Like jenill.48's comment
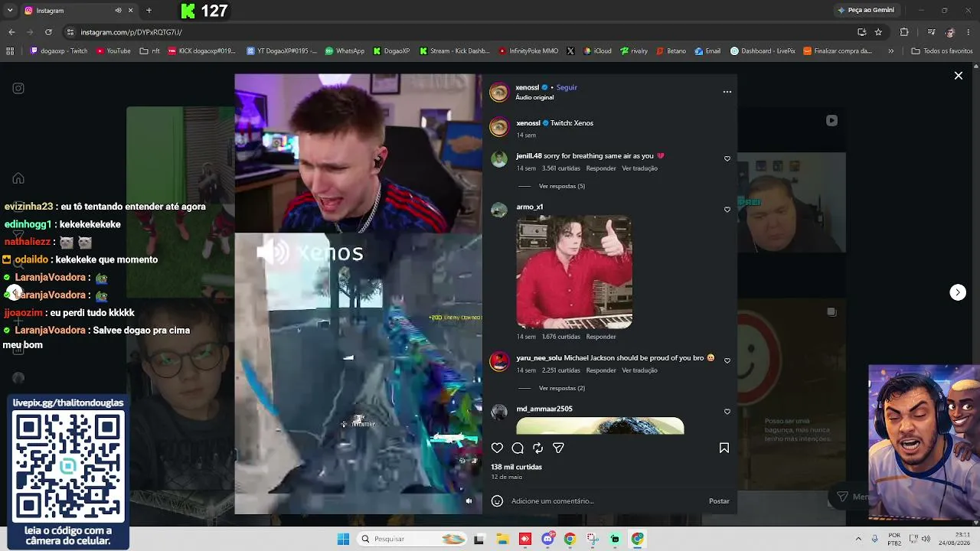The width and height of the screenshot is (980, 551). pos(727,158)
